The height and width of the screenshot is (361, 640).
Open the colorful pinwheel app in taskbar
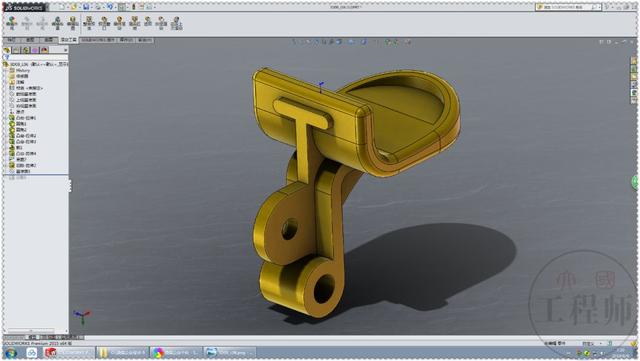[x=176, y=352]
